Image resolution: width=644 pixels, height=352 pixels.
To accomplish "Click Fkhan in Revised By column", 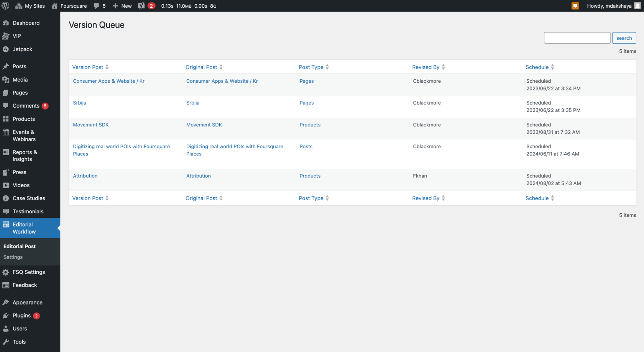I will [x=420, y=176].
